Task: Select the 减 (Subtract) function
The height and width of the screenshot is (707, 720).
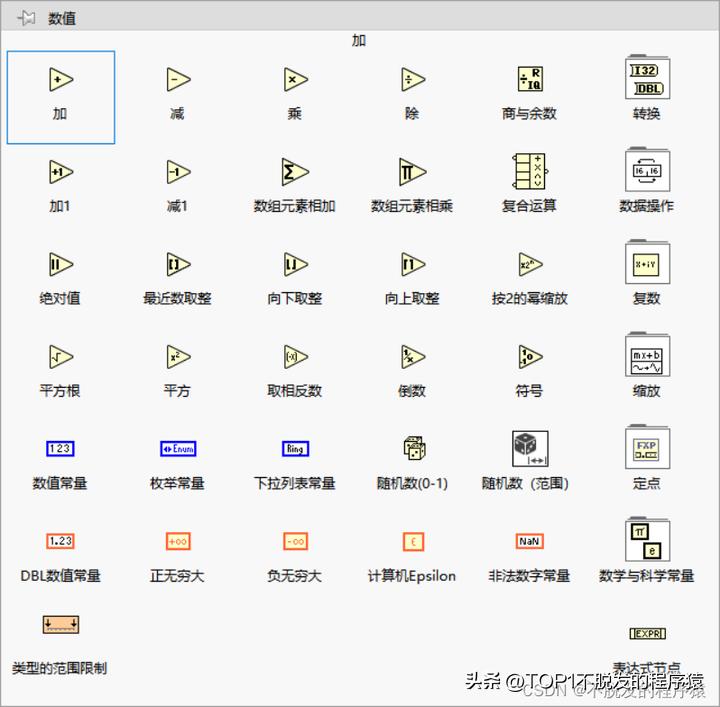Action: [178, 80]
